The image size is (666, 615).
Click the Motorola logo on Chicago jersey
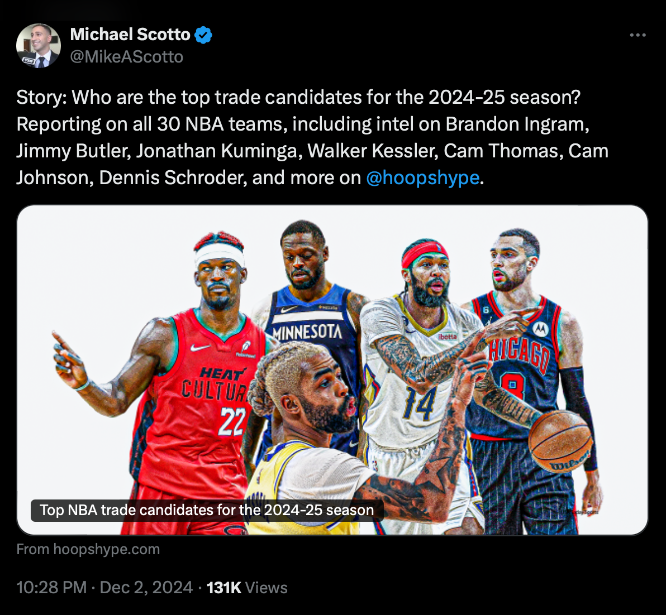pos(540,329)
